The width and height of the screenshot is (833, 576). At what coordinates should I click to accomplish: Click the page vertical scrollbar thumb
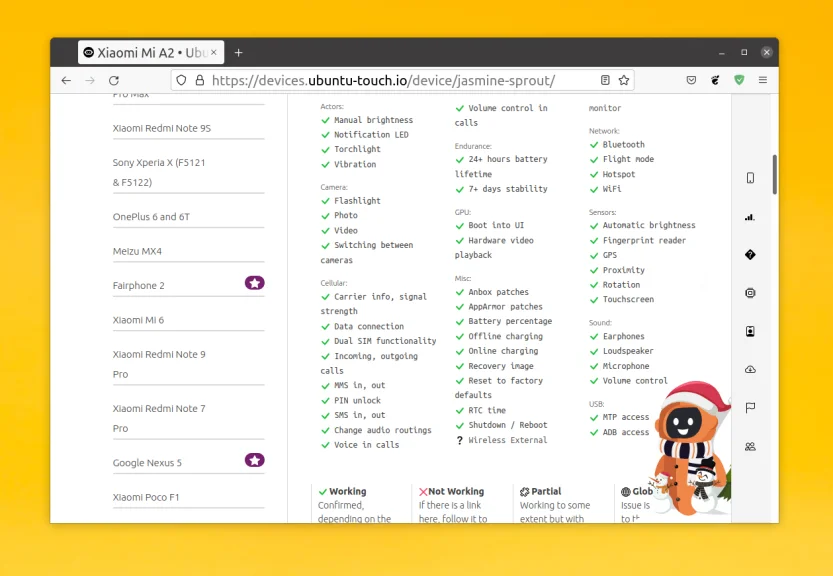(775, 174)
